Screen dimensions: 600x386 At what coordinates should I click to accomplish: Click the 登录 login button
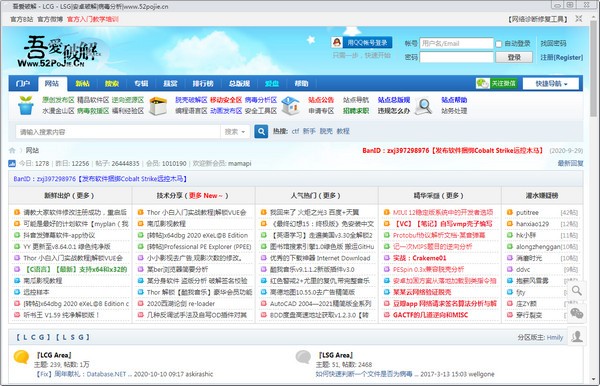514,57
